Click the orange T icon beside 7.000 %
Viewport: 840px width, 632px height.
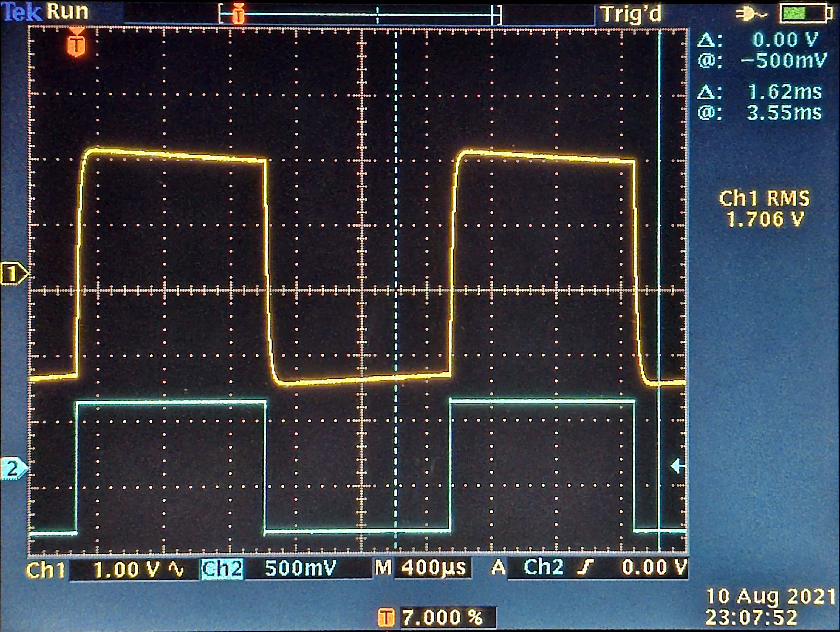click(x=386, y=617)
